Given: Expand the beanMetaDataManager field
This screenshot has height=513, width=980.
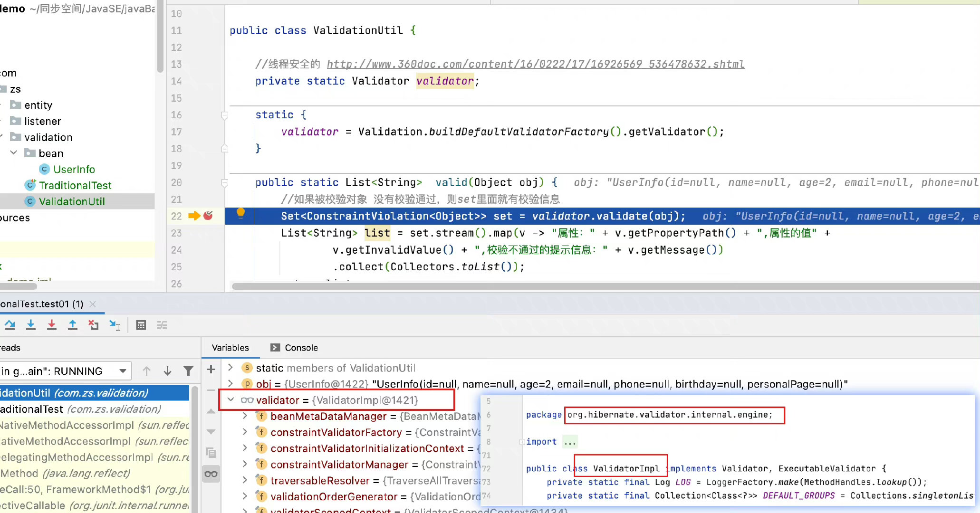Looking at the screenshot, I should [245, 416].
